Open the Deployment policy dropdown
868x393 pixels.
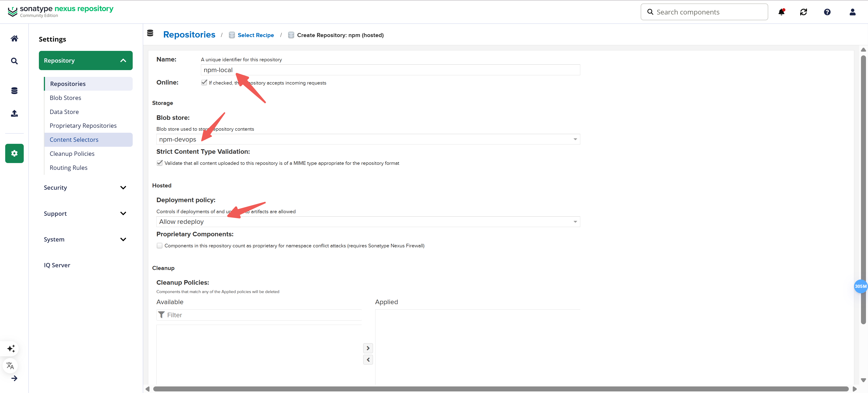368,222
